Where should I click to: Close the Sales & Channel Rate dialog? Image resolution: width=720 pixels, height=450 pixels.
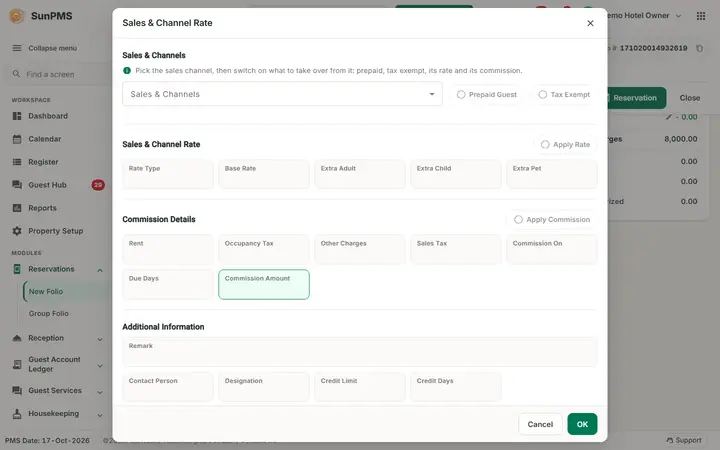coord(590,23)
